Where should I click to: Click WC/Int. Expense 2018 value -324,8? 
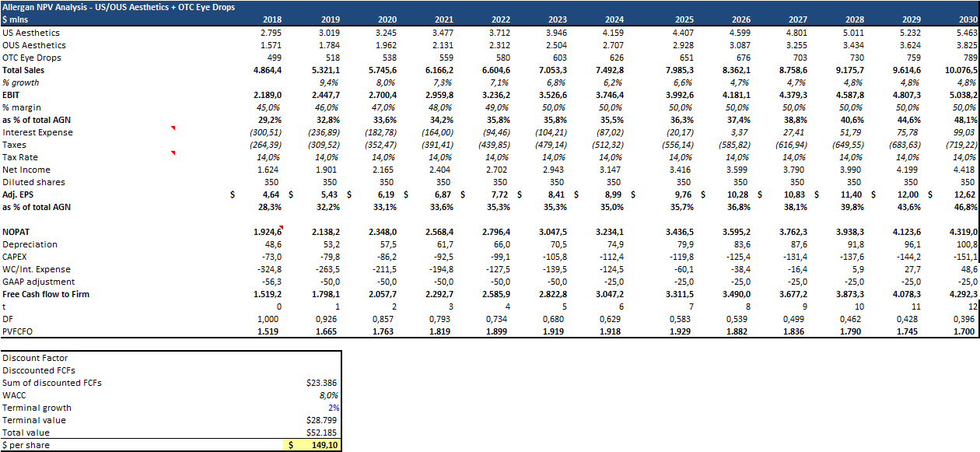click(269, 269)
